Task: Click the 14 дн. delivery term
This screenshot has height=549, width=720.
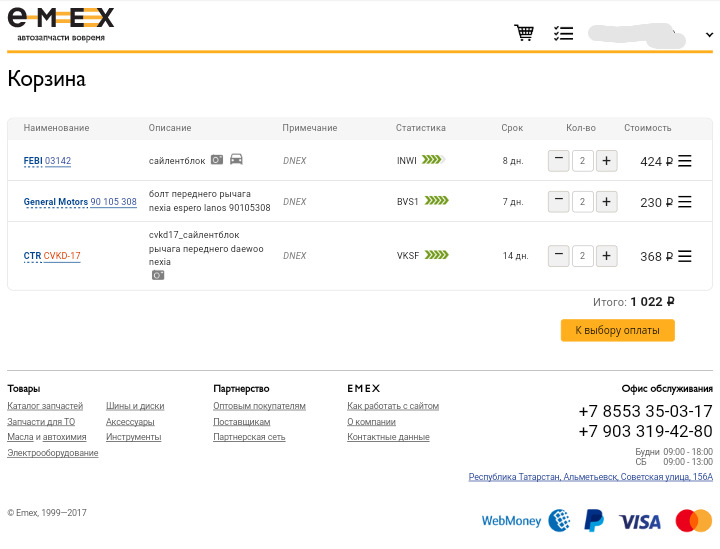Action: tap(515, 256)
